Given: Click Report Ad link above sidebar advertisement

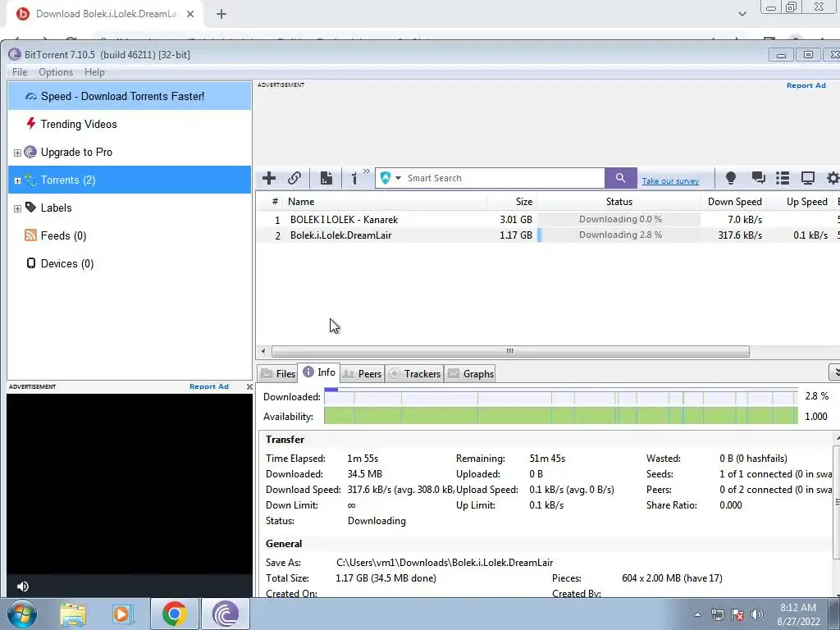Looking at the screenshot, I should click(209, 386).
